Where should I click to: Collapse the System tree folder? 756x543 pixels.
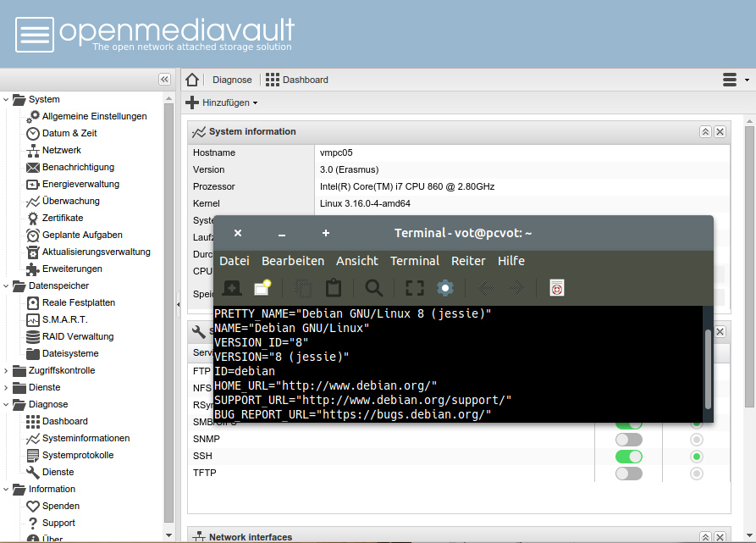click(x=6, y=100)
